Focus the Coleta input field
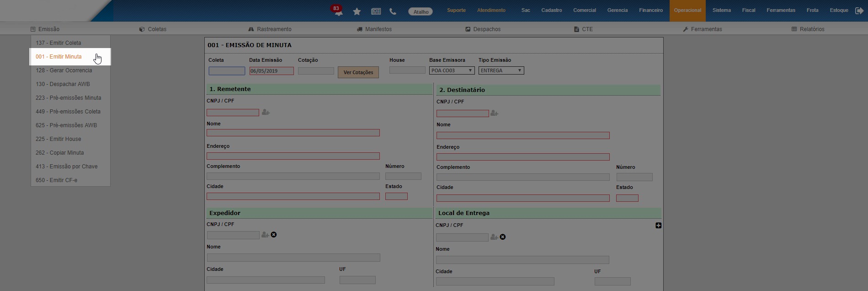 click(x=227, y=71)
